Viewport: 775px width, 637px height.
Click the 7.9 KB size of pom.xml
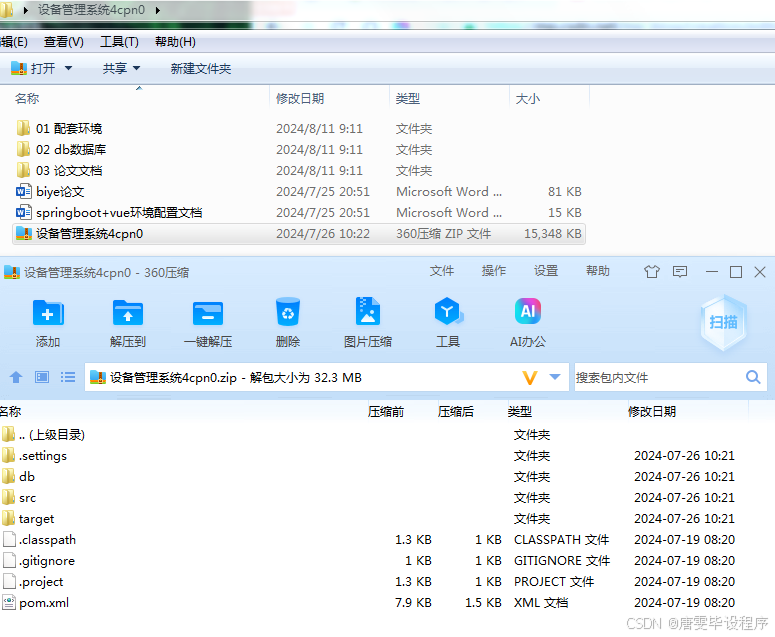(413, 602)
